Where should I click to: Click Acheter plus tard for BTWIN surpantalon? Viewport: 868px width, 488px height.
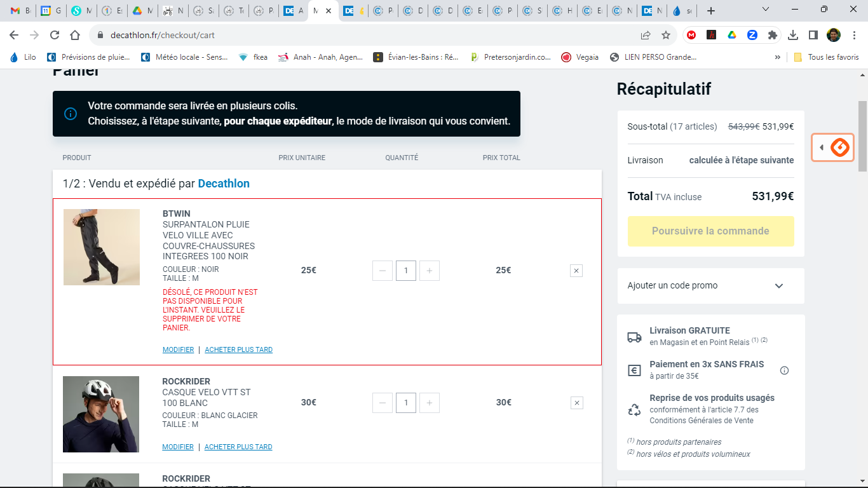[x=238, y=349]
